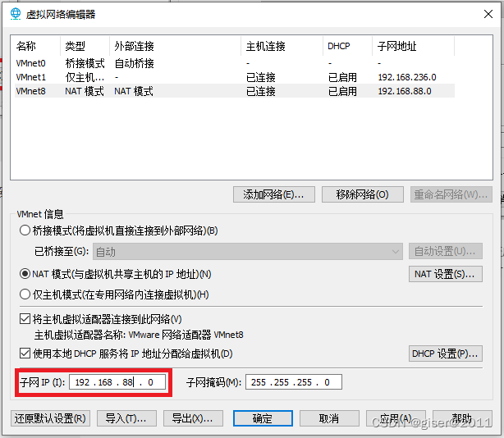Click the first 255 octet of subnet mask

(x=259, y=382)
